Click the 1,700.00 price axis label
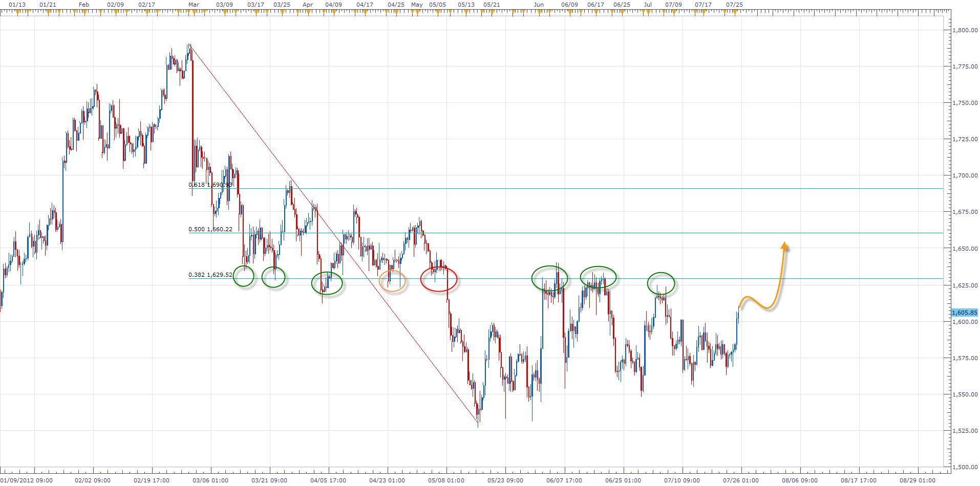The width and height of the screenshot is (980, 486). point(965,175)
